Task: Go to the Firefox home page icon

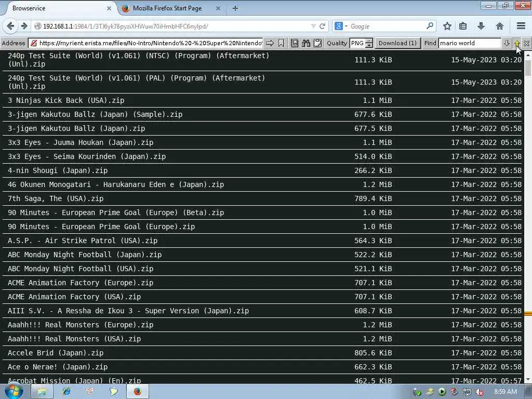Action: click(x=499, y=26)
